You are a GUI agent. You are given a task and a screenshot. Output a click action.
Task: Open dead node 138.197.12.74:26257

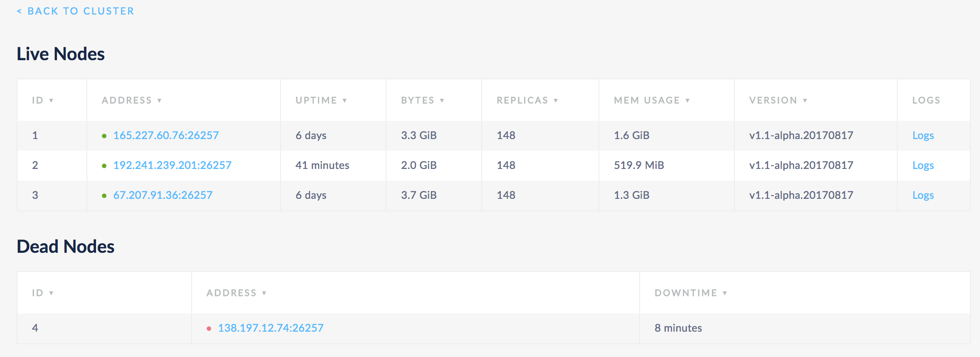[x=271, y=328]
